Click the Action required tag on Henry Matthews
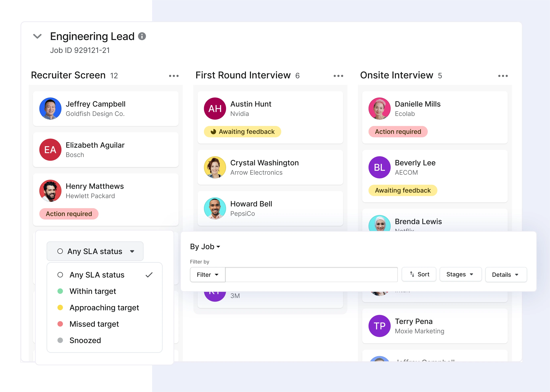 (x=69, y=213)
